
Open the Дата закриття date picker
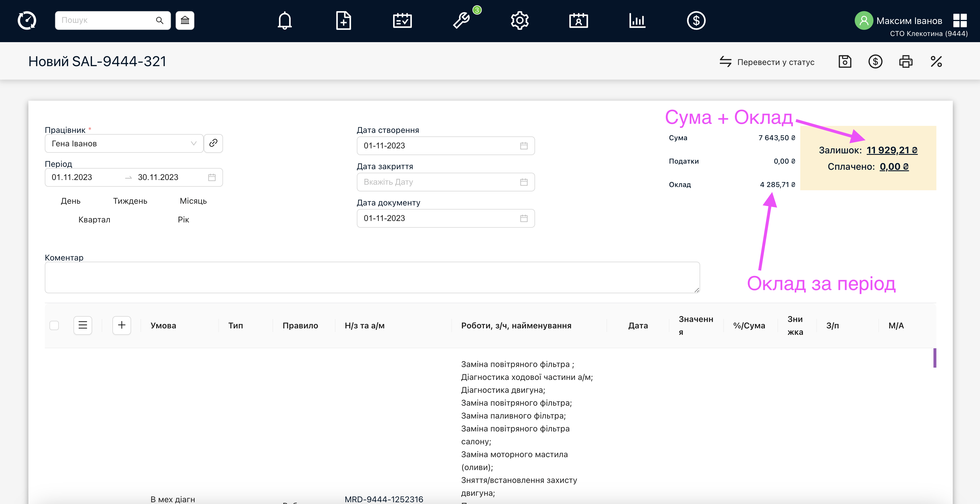point(445,182)
